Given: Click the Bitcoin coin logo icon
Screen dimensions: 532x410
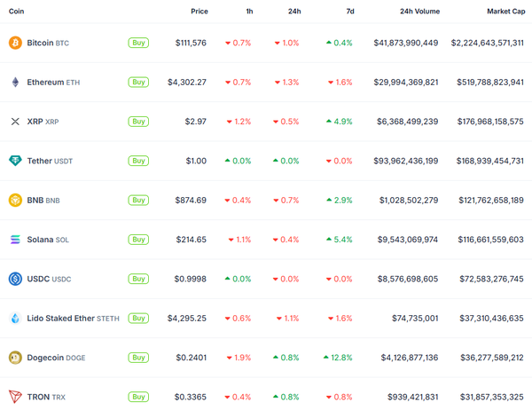Looking at the screenshot, I should (x=15, y=43).
